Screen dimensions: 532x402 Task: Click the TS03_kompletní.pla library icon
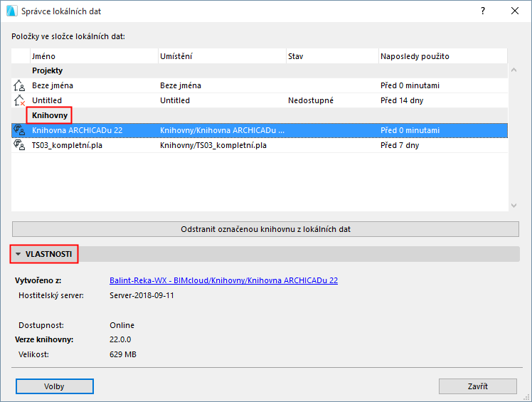click(x=19, y=145)
